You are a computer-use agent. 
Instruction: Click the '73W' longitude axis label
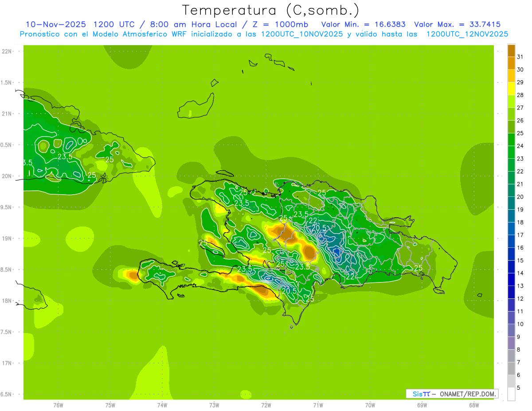214,405
